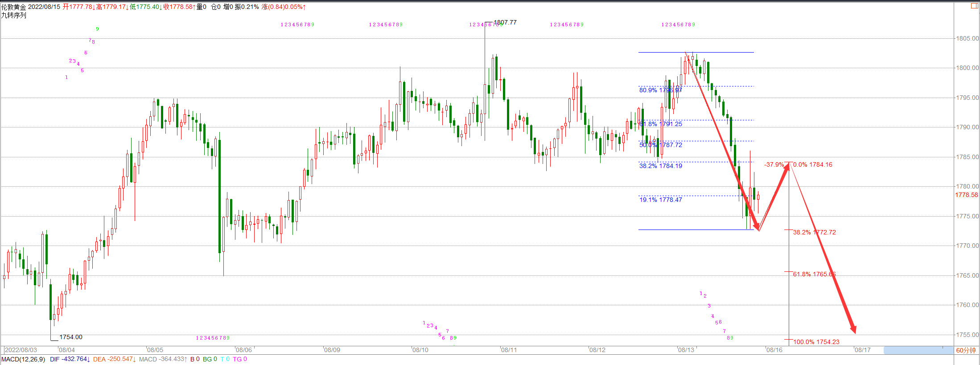Click the orange panel layout icon
Image resolution: width=980 pixels, height=365 pixels.
974,6
